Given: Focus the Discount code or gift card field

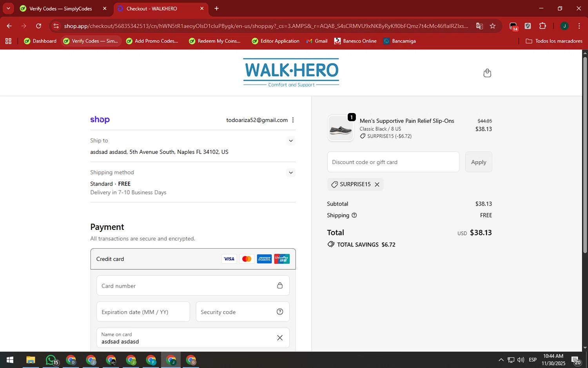Looking at the screenshot, I should coord(393,162).
